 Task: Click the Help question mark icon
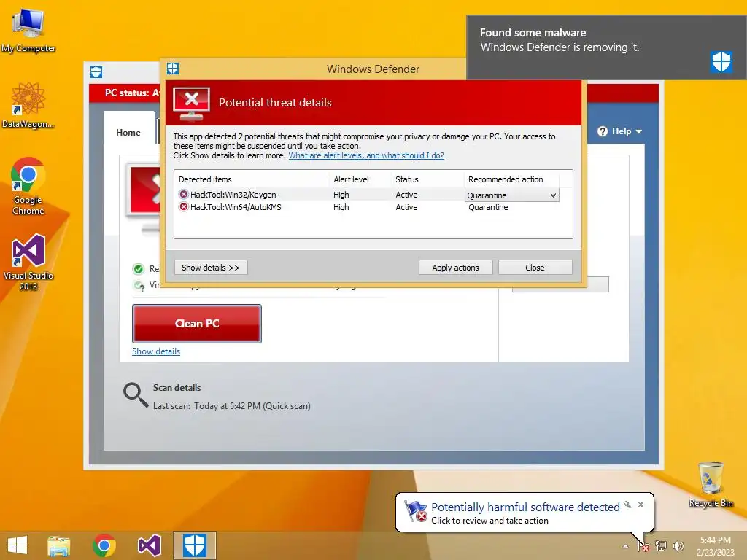click(603, 131)
